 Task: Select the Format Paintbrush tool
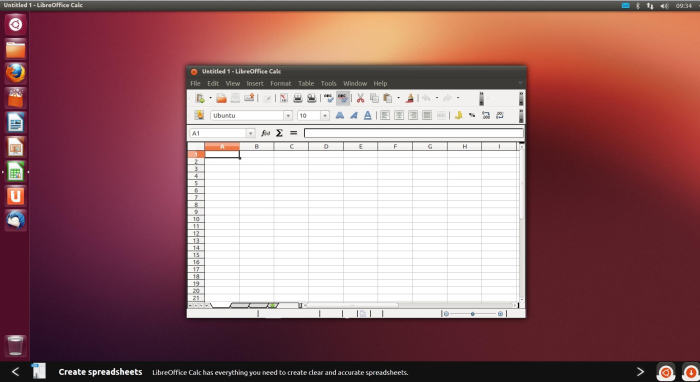click(409, 98)
